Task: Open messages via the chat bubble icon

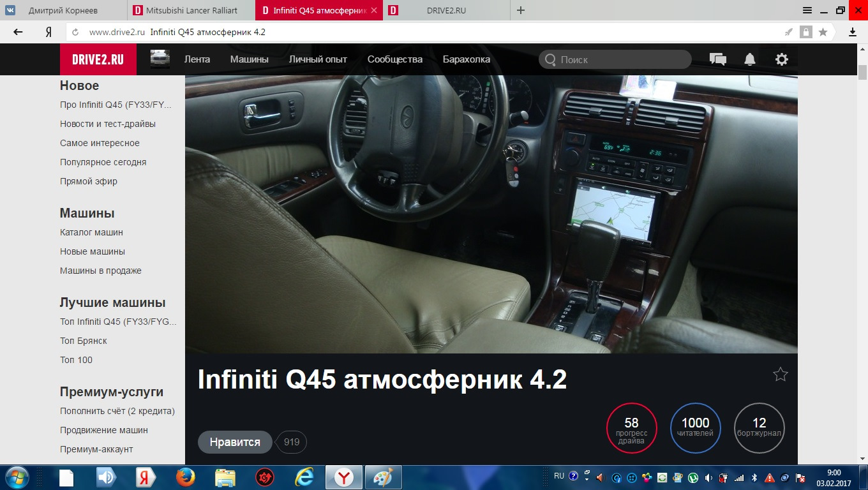Action: coord(717,59)
